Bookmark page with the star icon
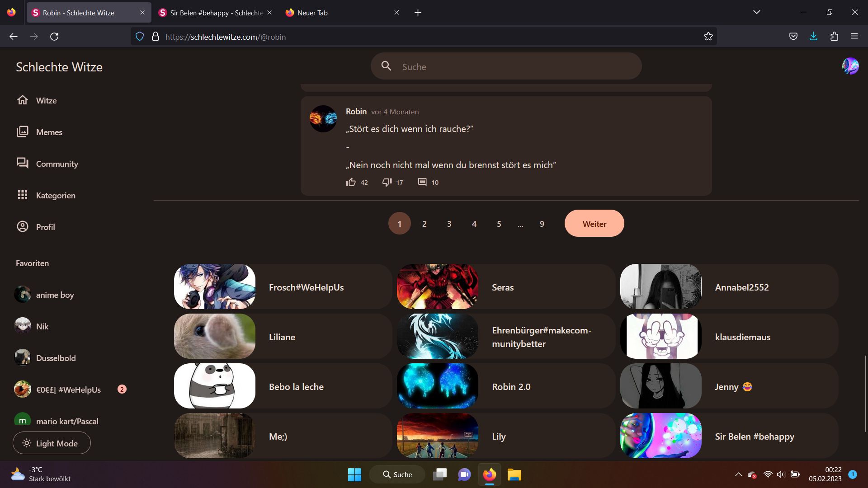Viewport: 868px width, 488px height. coord(708,37)
